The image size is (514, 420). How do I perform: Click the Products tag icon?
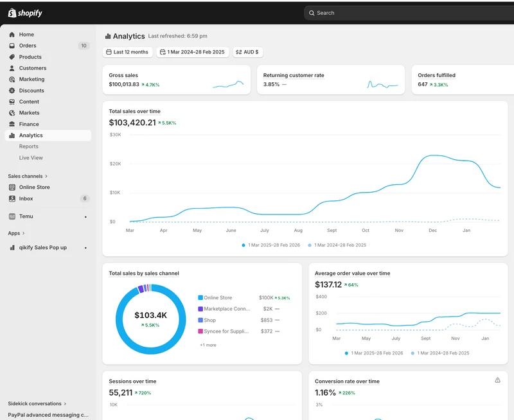click(12, 57)
